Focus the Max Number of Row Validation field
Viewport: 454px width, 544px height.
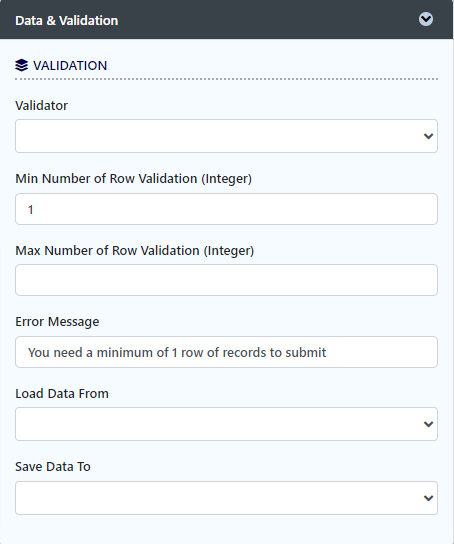click(x=226, y=280)
